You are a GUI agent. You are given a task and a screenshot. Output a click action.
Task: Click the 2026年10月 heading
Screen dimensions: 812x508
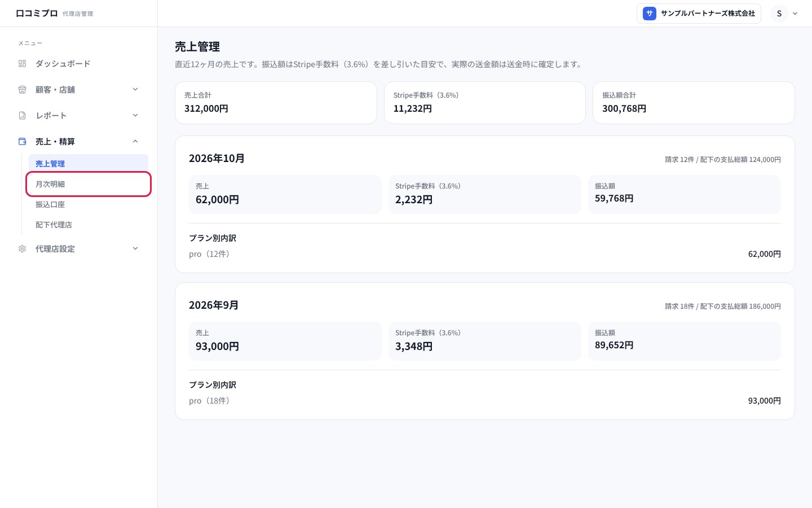(x=217, y=159)
